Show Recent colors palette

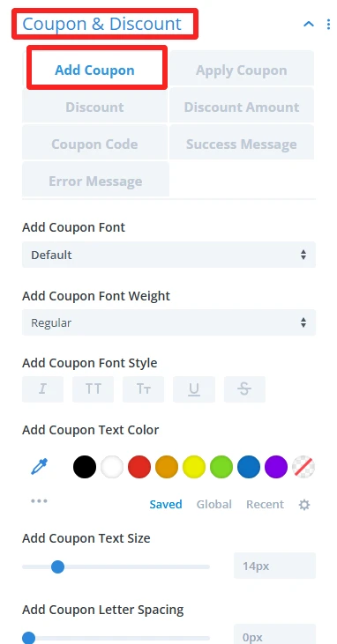click(265, 504)
